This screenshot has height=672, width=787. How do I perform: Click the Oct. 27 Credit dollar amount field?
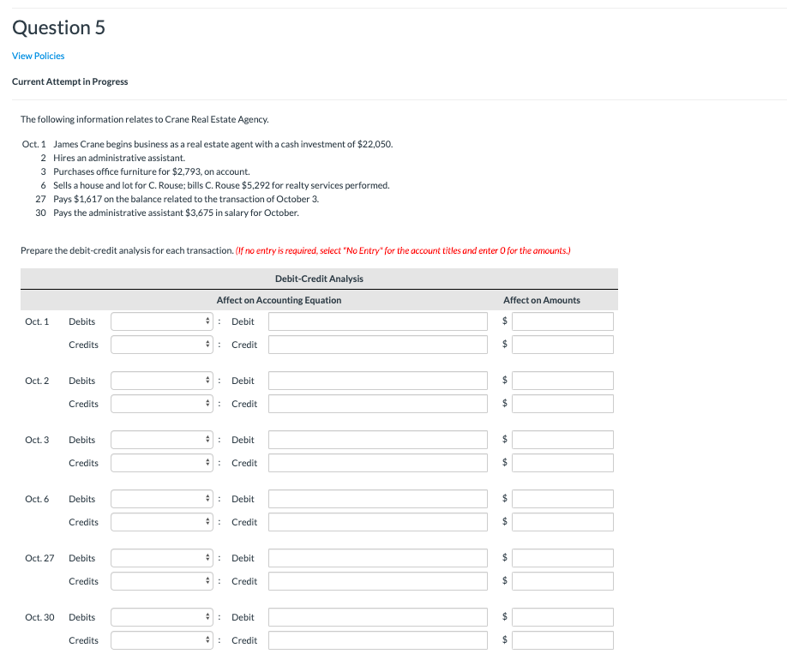(x=562, y=581)
